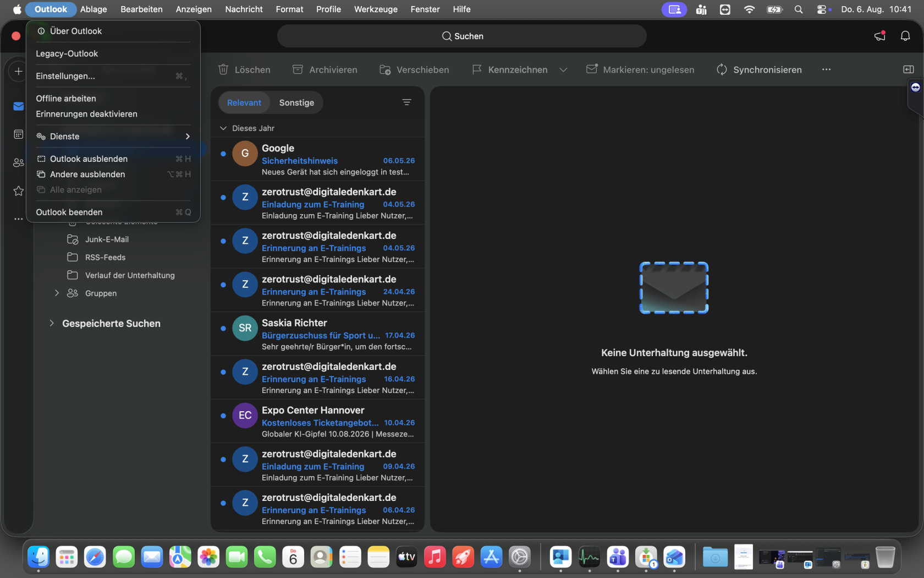Choose Über Outlook from the menu
The height and width of the screenshot is (578, 924).
click(x=113, y=31)
